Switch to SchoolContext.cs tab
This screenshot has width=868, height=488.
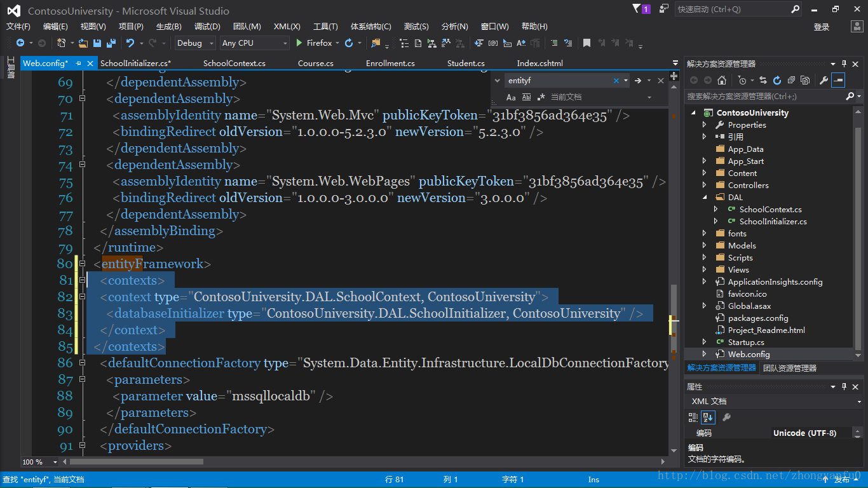click(234, 64)
